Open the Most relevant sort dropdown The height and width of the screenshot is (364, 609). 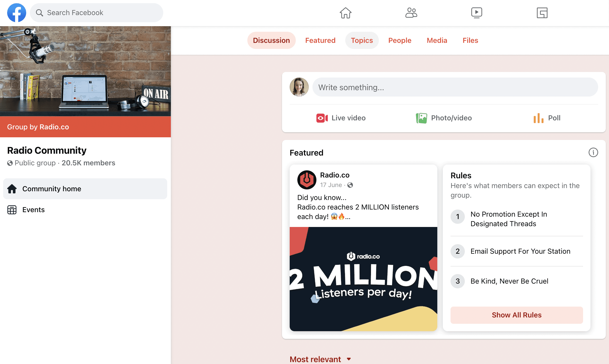(x=320, y=359)
